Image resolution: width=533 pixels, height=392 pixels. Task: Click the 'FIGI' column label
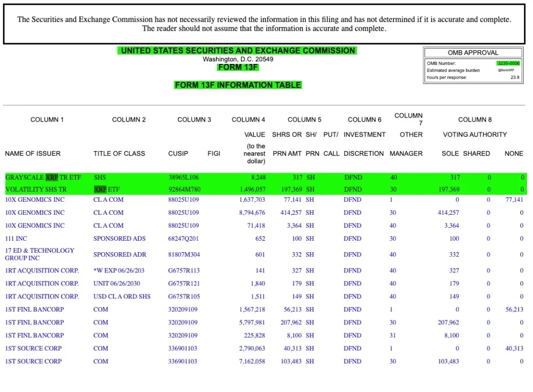click(214, 153)
